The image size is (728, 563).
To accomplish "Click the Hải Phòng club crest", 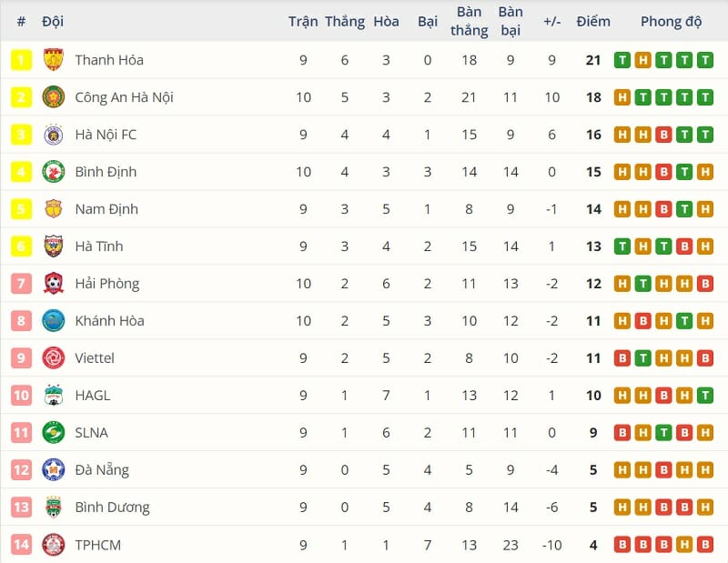I will [53, 284].
